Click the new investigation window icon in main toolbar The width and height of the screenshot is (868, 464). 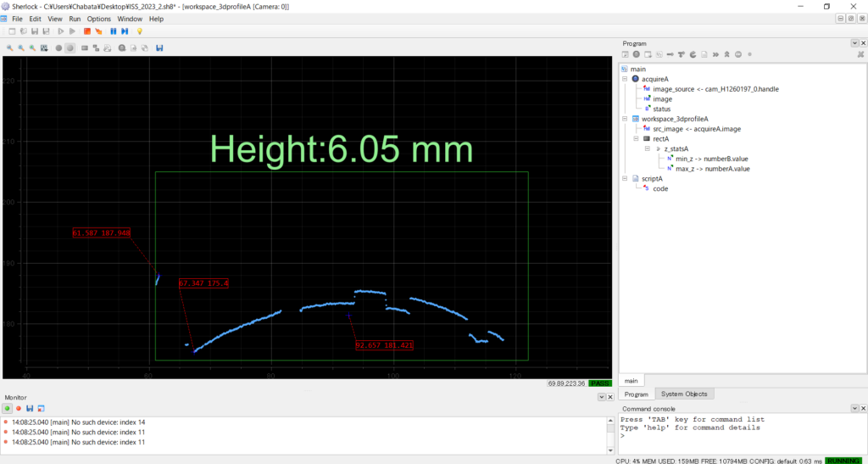12,31
